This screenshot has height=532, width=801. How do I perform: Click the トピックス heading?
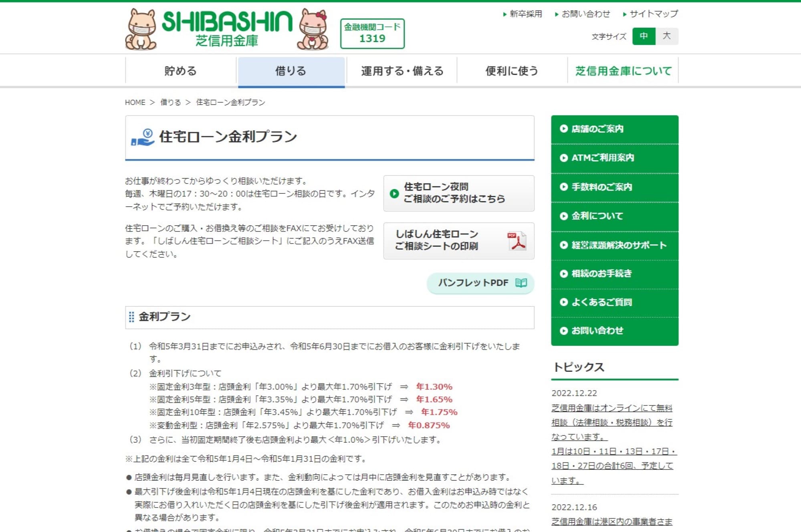pos(579,367)
